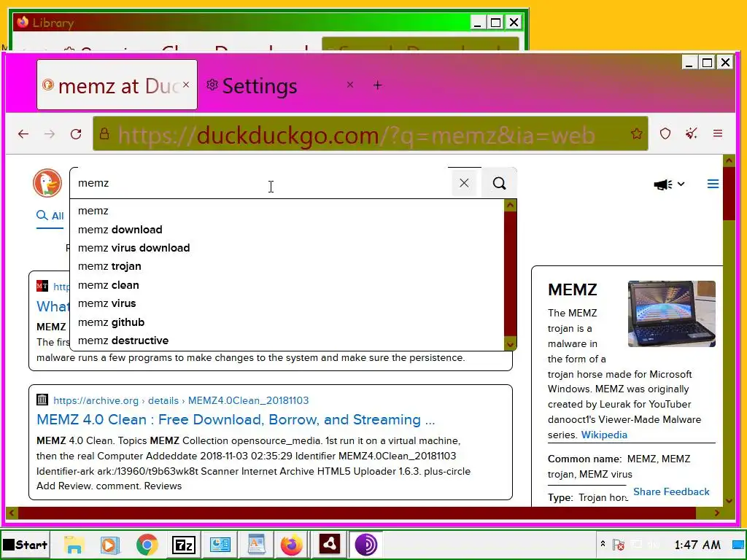Click the URL address bar
This screenshot has width=747, height=560.
click(370, 134)
